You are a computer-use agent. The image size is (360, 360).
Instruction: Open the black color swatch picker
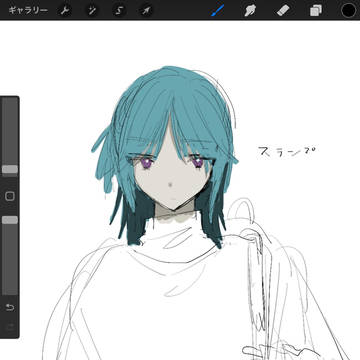click(348, 10)
